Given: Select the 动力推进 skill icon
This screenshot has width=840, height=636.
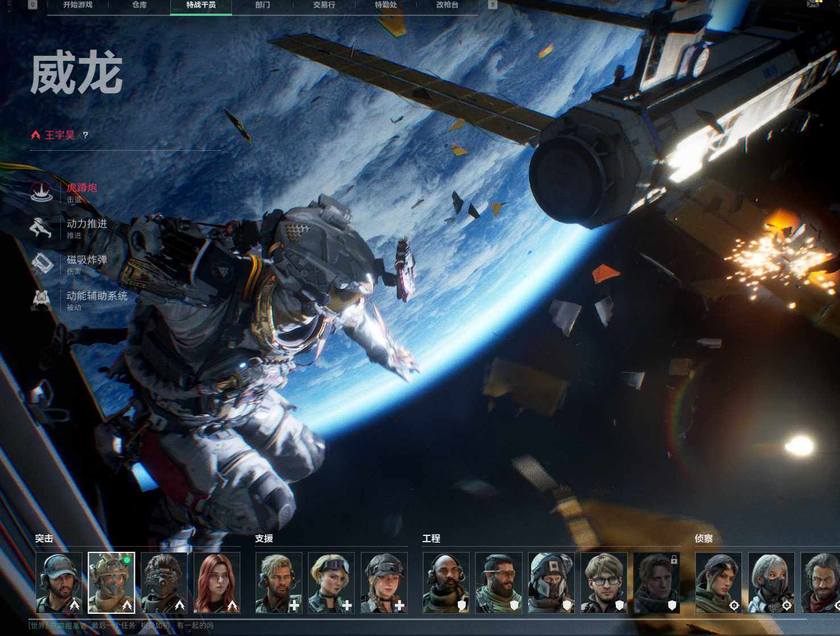Looking at the screenshot, I should pyautogui.click(x=42, y=228).
